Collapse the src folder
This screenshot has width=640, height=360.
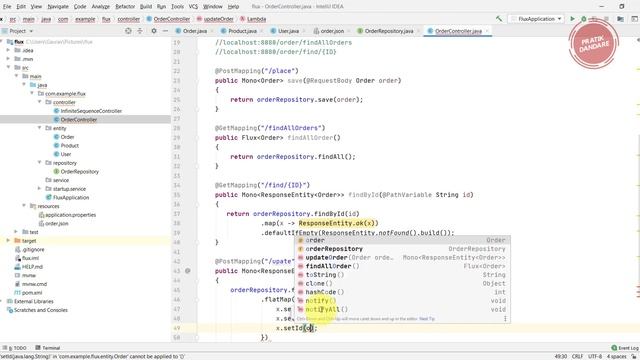point(8,67)
